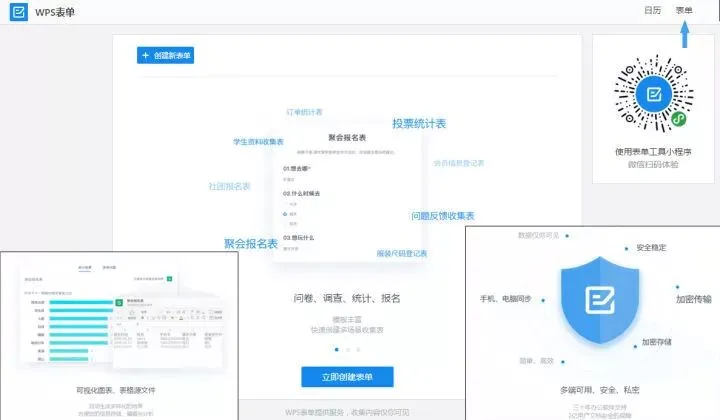Select first carousel dot indicator
Image resolution: width=720 pixels, height=420 pixels.
(x=337, y=350)
